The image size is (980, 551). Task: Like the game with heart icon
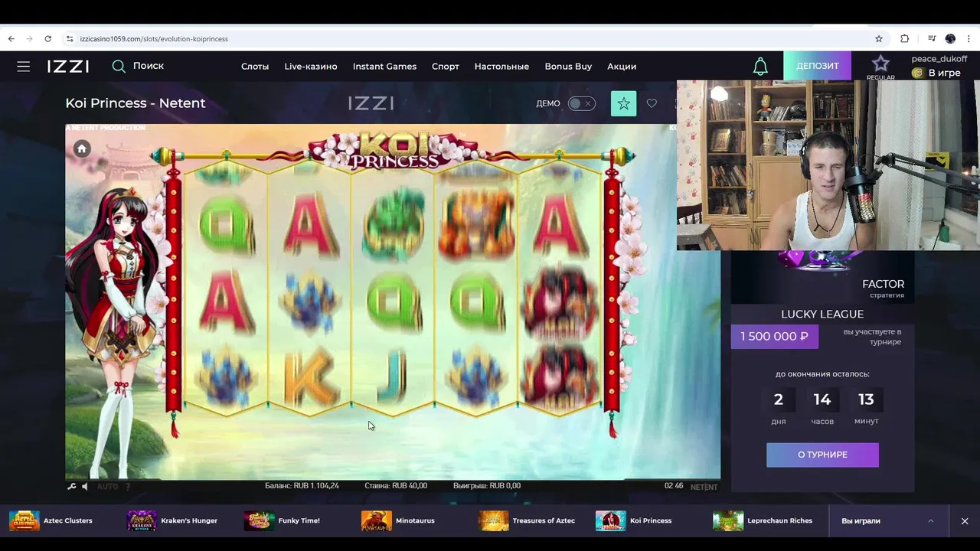[x=652, y=103]
